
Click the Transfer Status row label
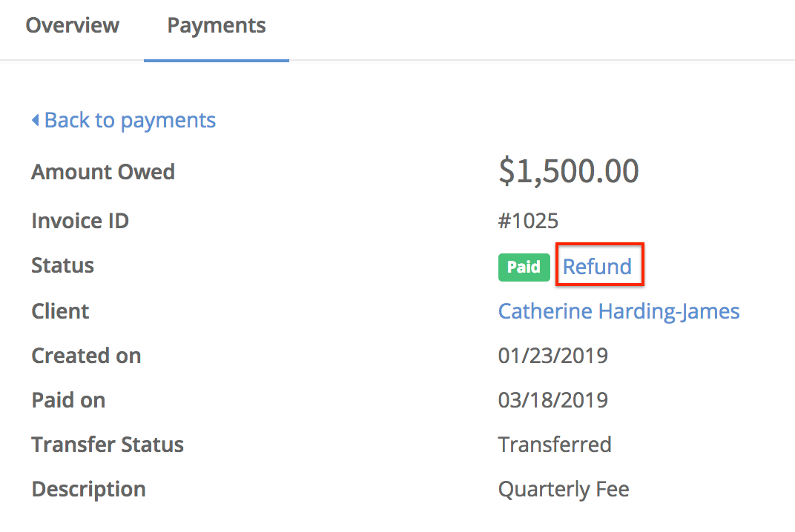(108, 444)
